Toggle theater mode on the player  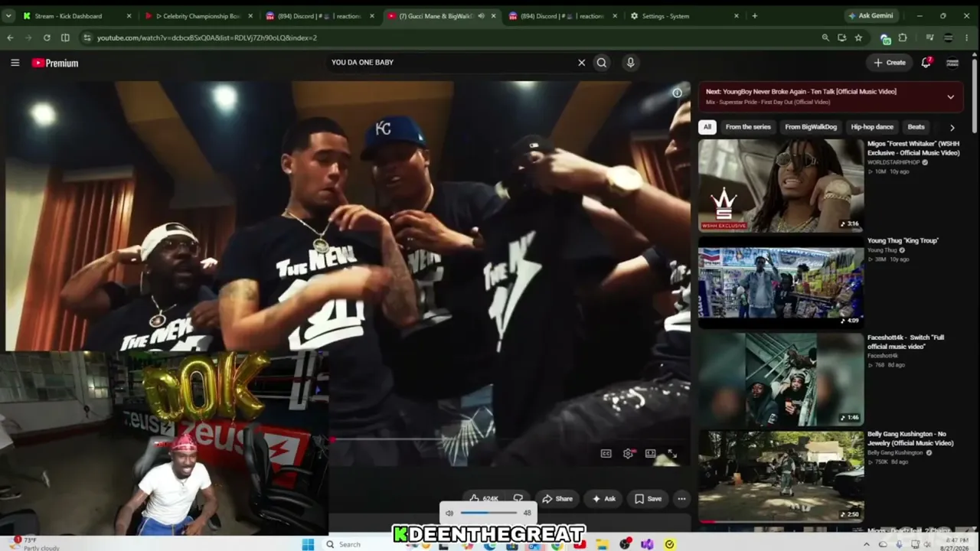[650, 454]
